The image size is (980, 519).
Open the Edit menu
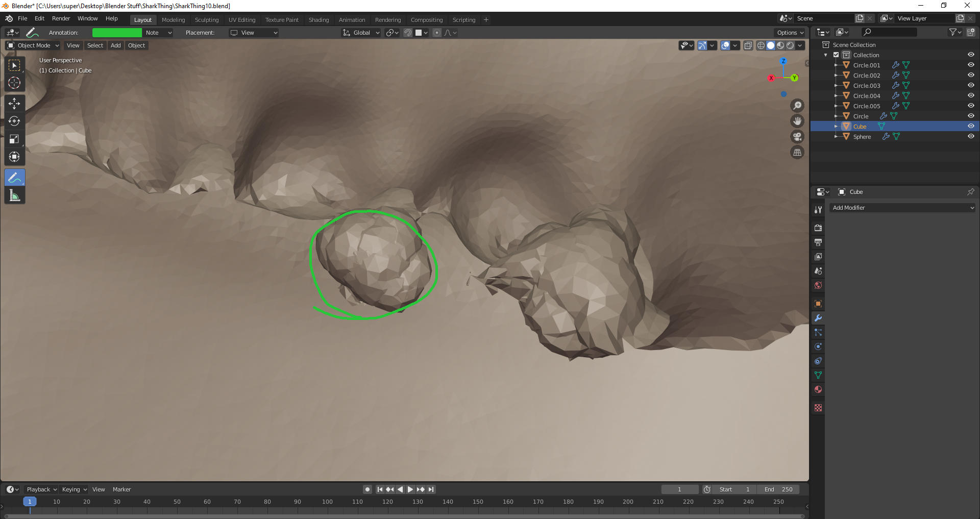[39, 19]
